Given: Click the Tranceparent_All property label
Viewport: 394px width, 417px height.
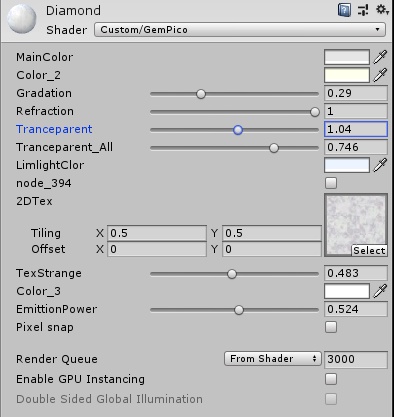Looking at the screenshot, I should tap(64, 147).
